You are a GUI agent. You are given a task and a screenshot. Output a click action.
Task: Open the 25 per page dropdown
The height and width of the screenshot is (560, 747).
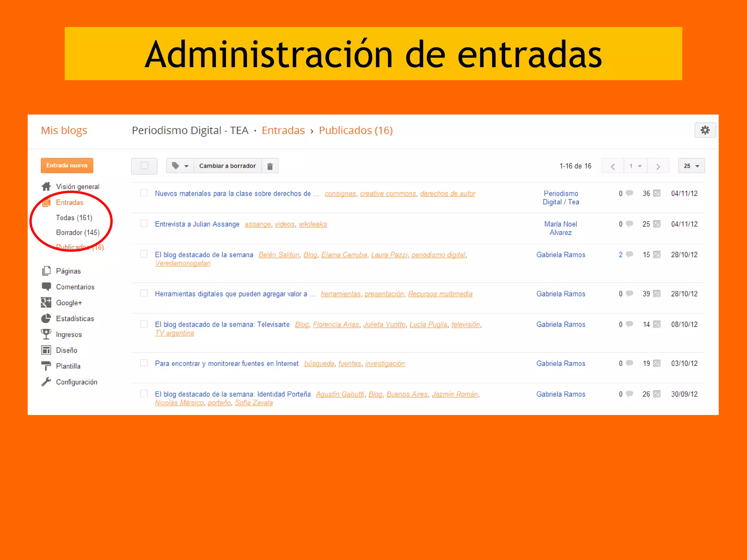[x=691, y=166]
